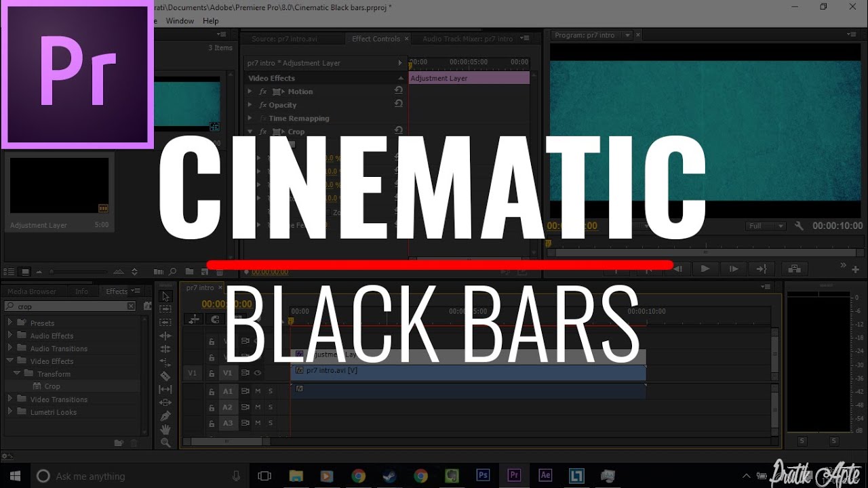
Task: Select the Slide tool
Action: (165, 403)
